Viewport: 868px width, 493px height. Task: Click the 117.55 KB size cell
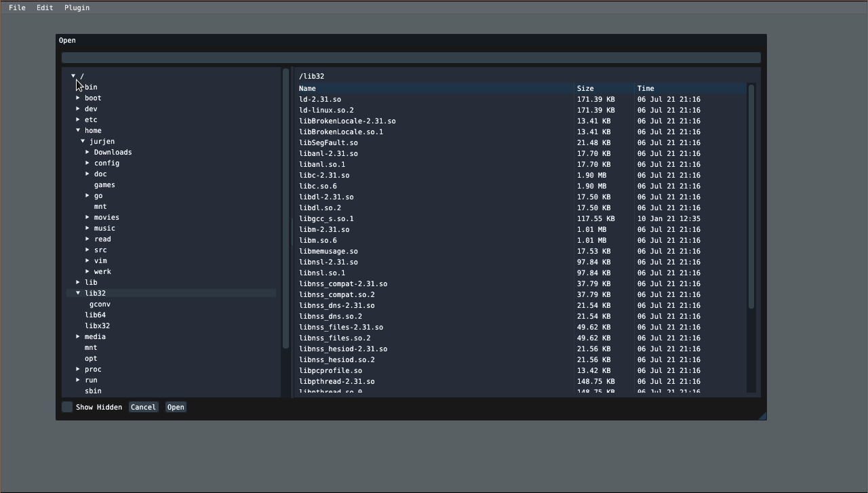click(x=596, y=218)
